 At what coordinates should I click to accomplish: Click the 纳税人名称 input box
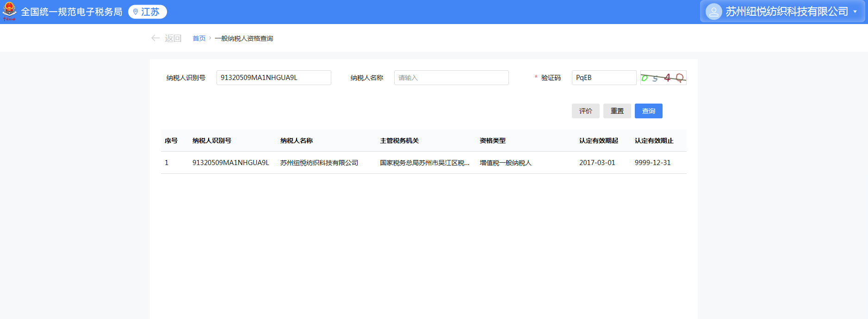point(451,78)
